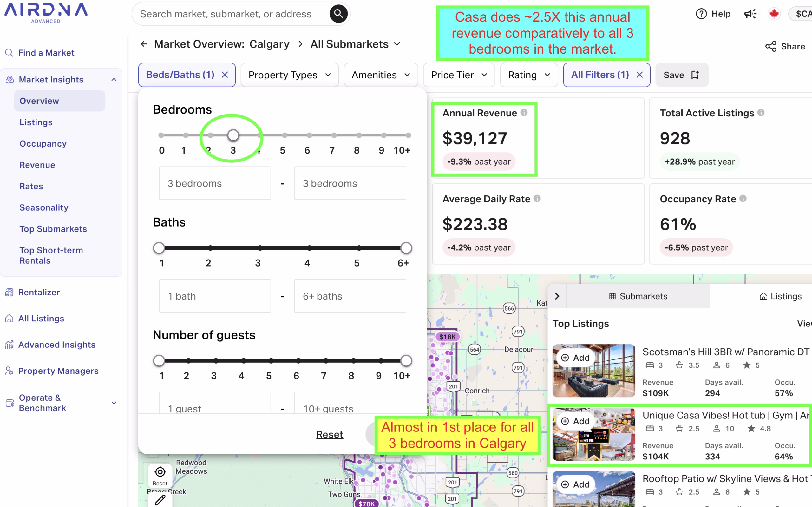The width and height of the screenshot is (812, 507).
Task: Click the megaphone announcements icon
Action: (x=750, y=14)
